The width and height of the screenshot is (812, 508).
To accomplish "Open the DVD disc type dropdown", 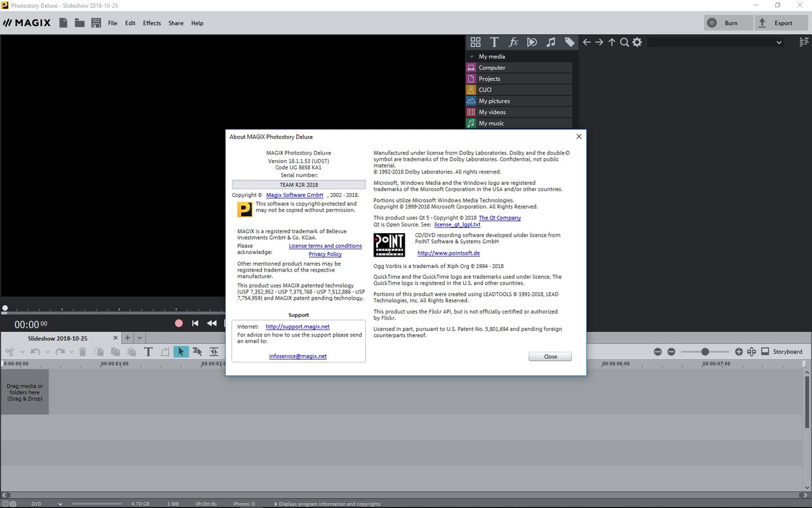I will tap(61, 504).
